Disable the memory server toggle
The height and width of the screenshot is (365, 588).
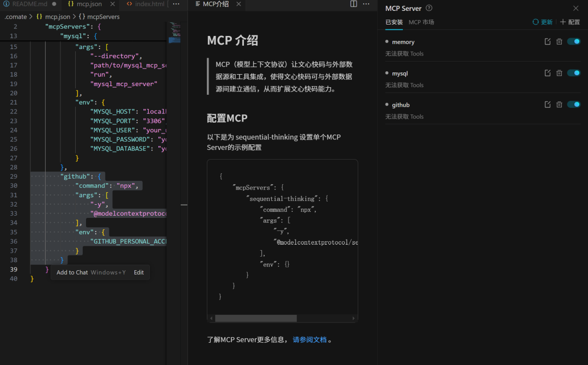pos(573,42)
